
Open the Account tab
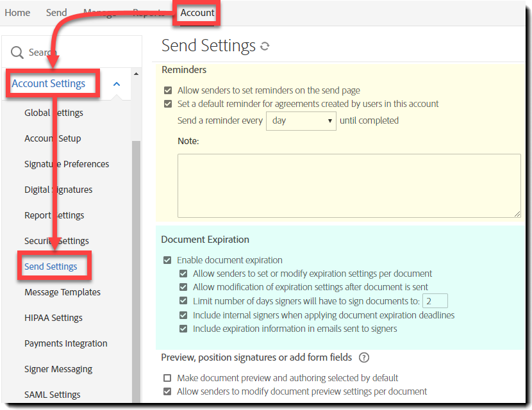197,13
